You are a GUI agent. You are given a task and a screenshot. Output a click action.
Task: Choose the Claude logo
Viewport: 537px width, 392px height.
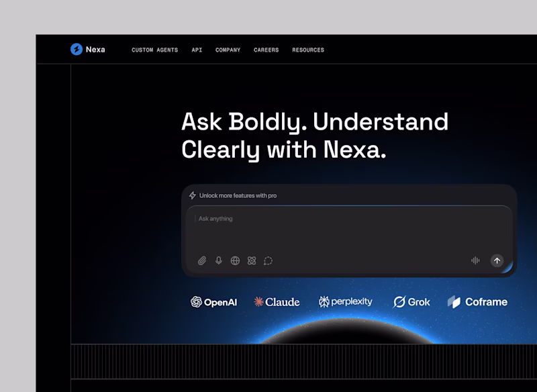click(x=277, y=302)
